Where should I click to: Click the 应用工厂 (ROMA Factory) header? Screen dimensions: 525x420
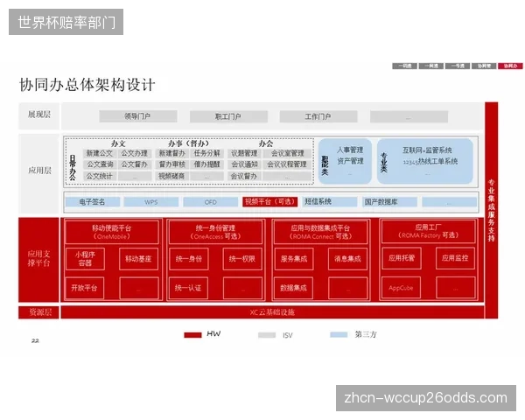[428, 231]
